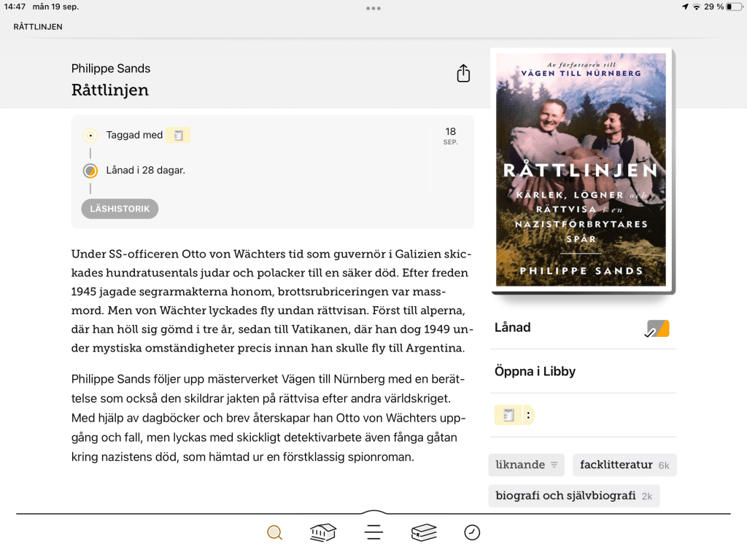The height and width of the screenshot is (560, 747).
Task: Go to the library building icon
Action: pyautogui.click(x=323, y=533)
